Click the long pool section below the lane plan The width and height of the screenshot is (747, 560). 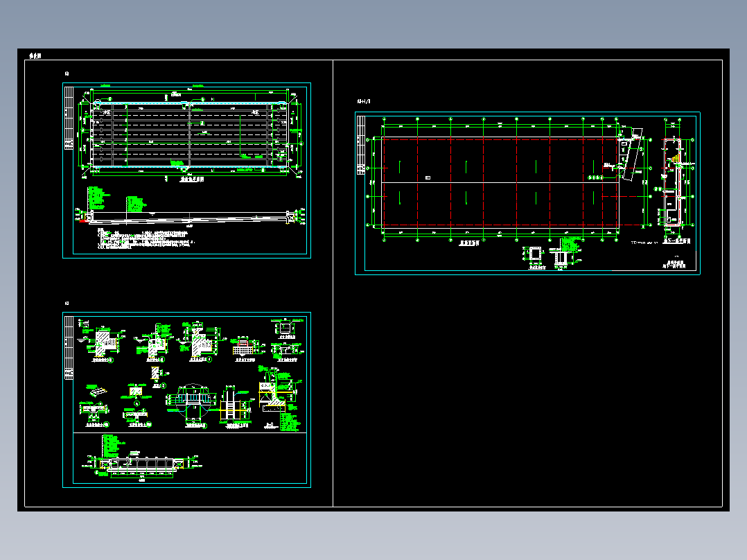coord(190,217)
